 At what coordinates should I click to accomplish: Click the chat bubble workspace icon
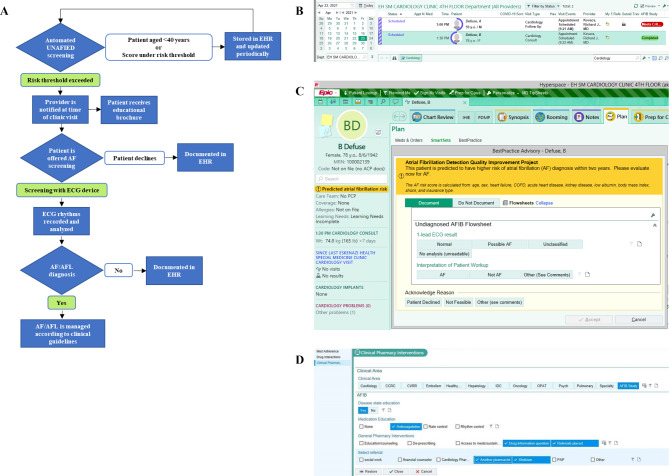click(396, 102)
